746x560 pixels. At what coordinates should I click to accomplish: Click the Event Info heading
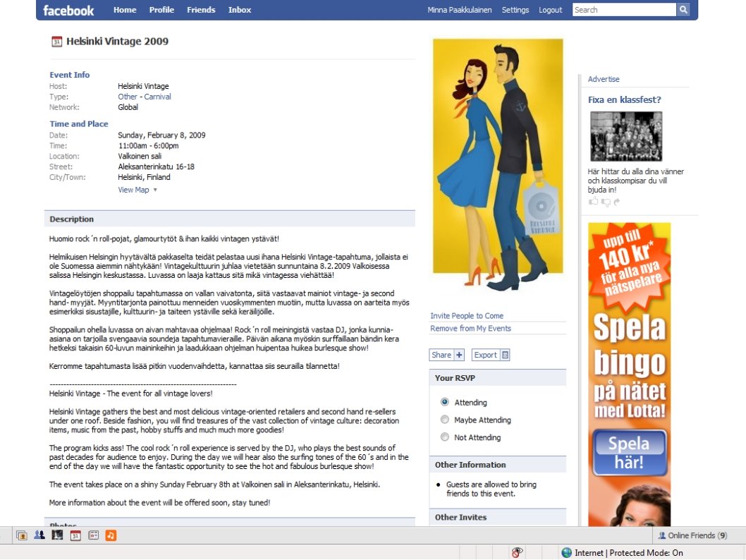(x=70, y=75)
